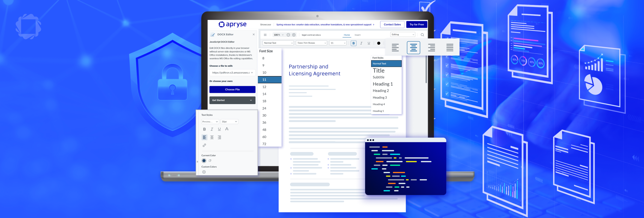Select Heading 3 in Font Styles list
This screenshot has width=644, height=218.
tap(380, 98)
